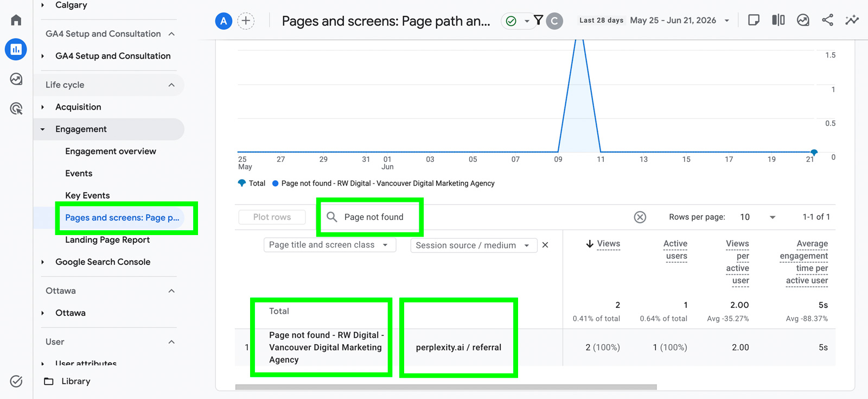Screen dimensions: 868x399
Task: Click the perplexity.ai / referral cell
Action: point(458,347)
